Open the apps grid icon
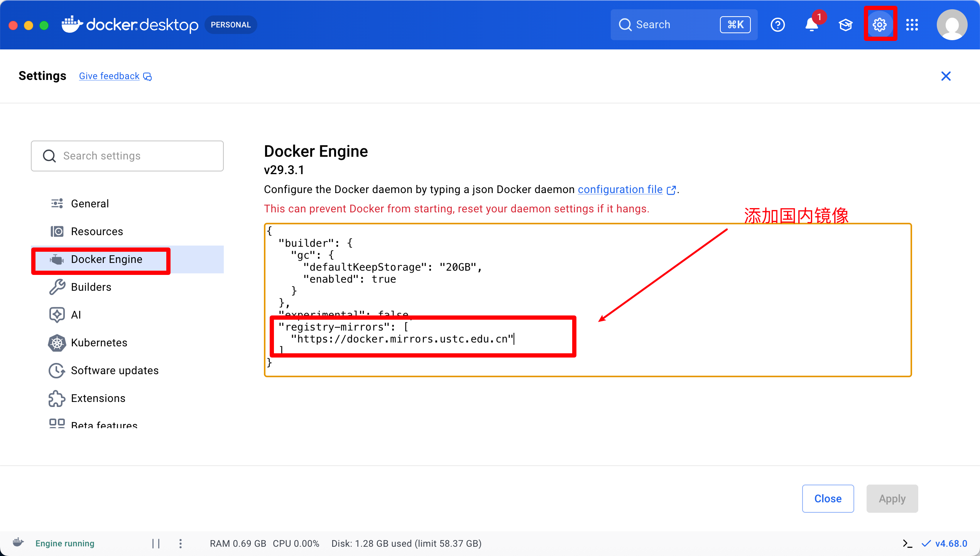 912,25
